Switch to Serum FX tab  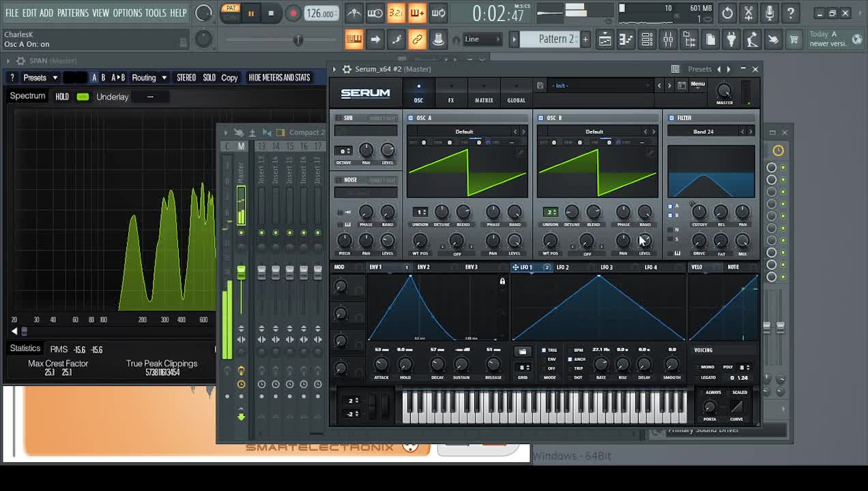451,93
